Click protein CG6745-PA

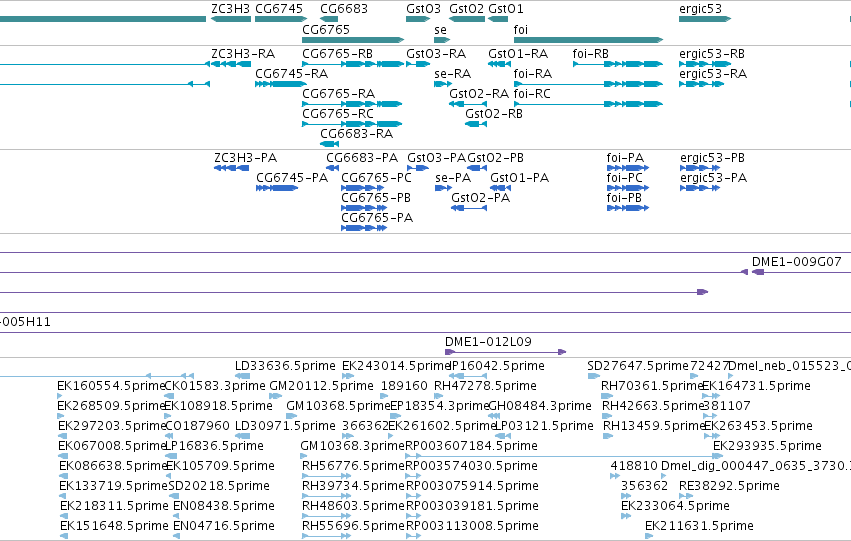[292, 178]
